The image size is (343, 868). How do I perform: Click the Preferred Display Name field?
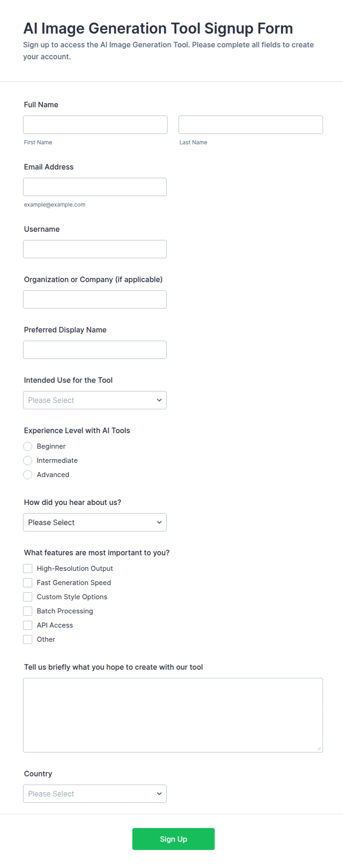point(95,350)
